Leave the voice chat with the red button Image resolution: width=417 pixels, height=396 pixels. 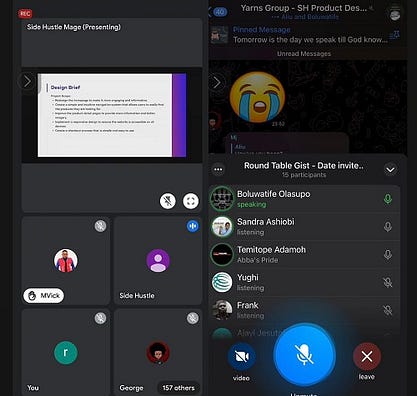click(x=367, y=357)
